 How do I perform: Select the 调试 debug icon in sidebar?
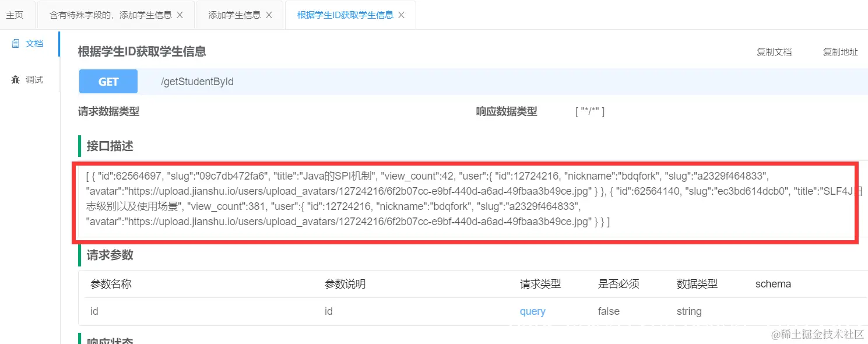point(27,79)
